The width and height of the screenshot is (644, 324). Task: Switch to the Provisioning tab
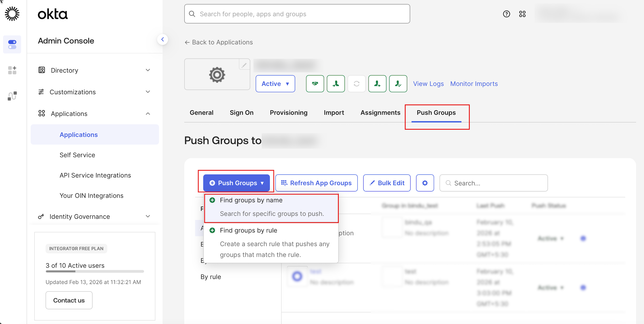[288, 113]
